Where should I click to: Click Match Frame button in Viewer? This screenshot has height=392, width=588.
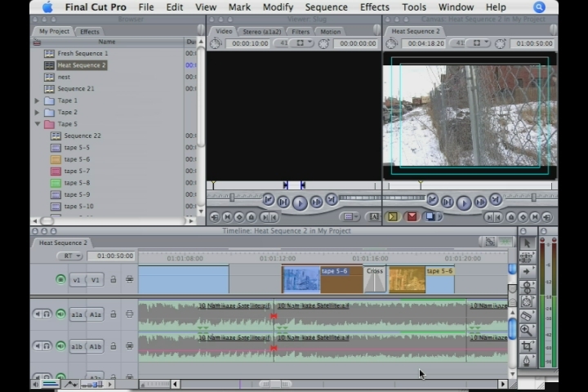tap(215, 216)
